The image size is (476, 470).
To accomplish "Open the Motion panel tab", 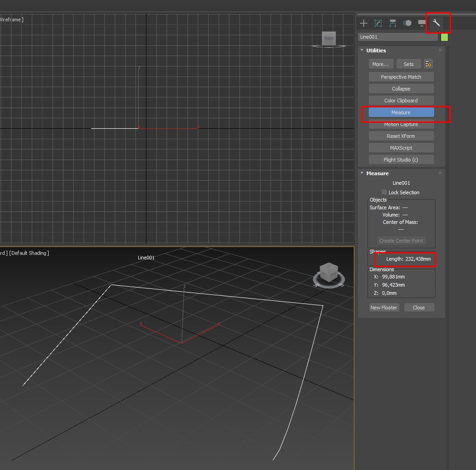I will [407, 23].
